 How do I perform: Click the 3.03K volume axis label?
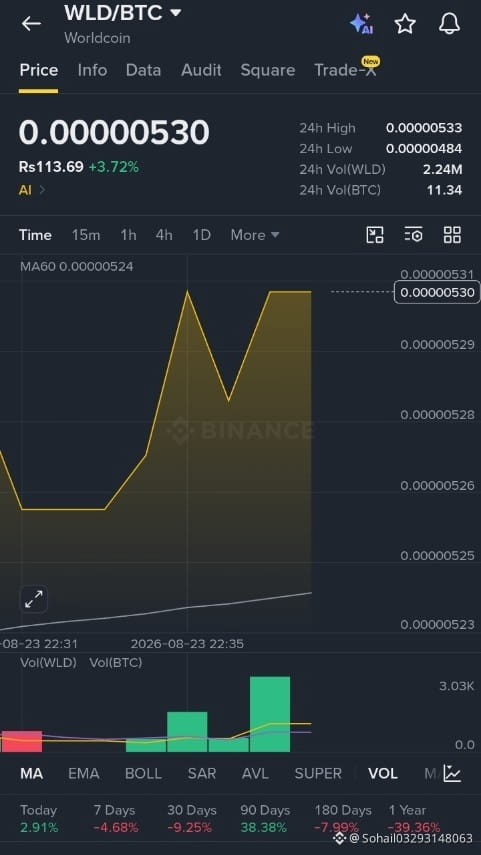[x=457, y=687]
